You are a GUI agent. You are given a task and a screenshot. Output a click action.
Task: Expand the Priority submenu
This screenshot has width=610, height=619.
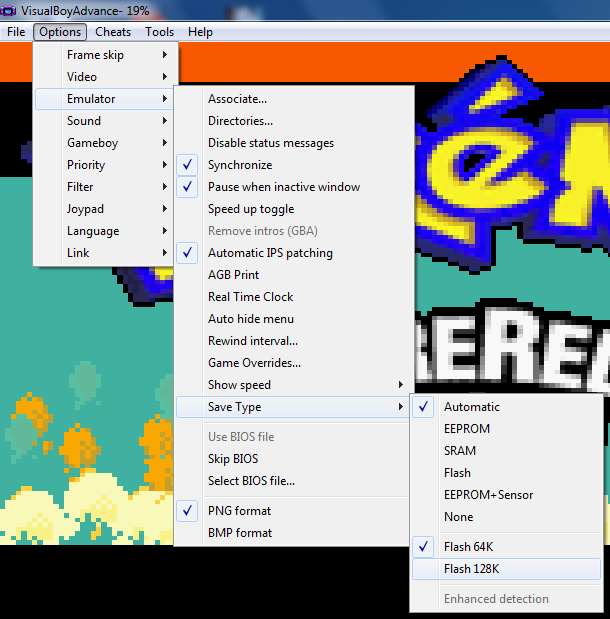[104, 165]
